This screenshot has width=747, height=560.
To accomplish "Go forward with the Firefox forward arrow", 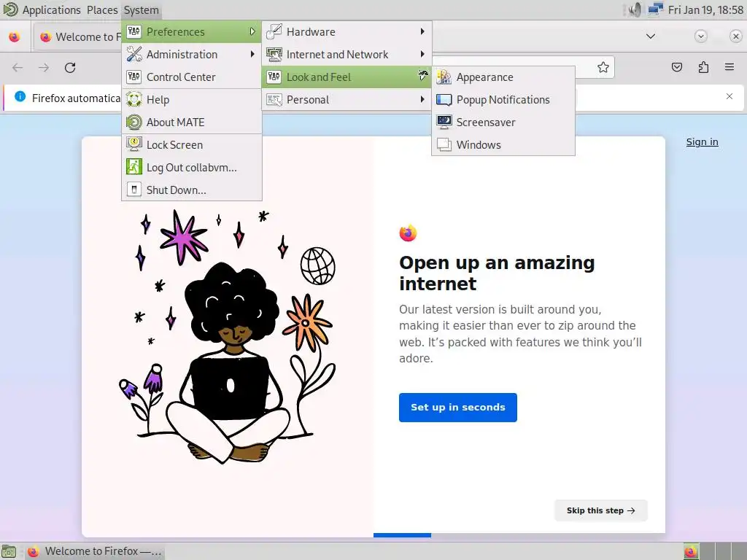I will 44,68.
